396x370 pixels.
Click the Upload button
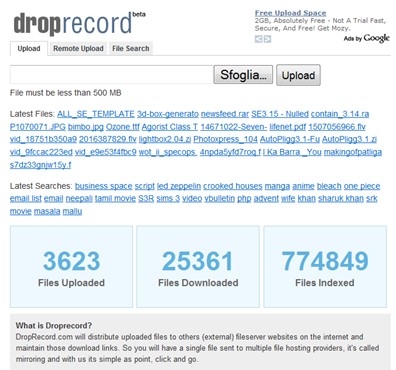pyautogui.click(x=298, y=75)
